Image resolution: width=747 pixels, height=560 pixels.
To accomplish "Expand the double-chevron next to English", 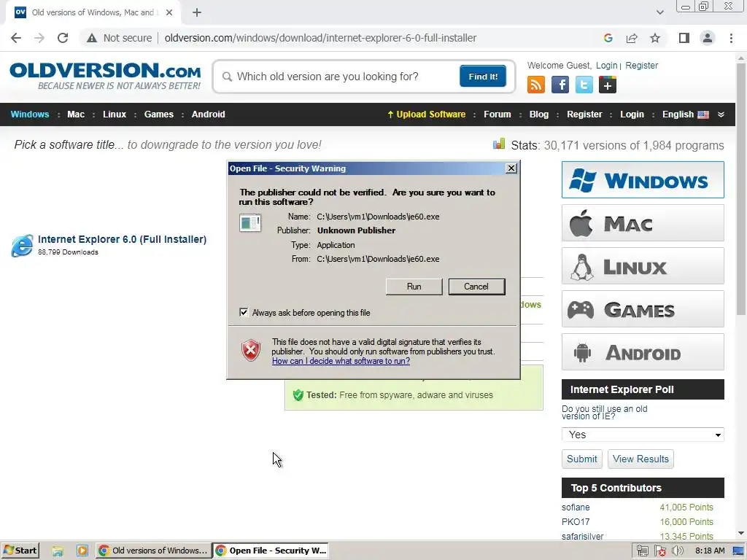I will tap(721, 114).
